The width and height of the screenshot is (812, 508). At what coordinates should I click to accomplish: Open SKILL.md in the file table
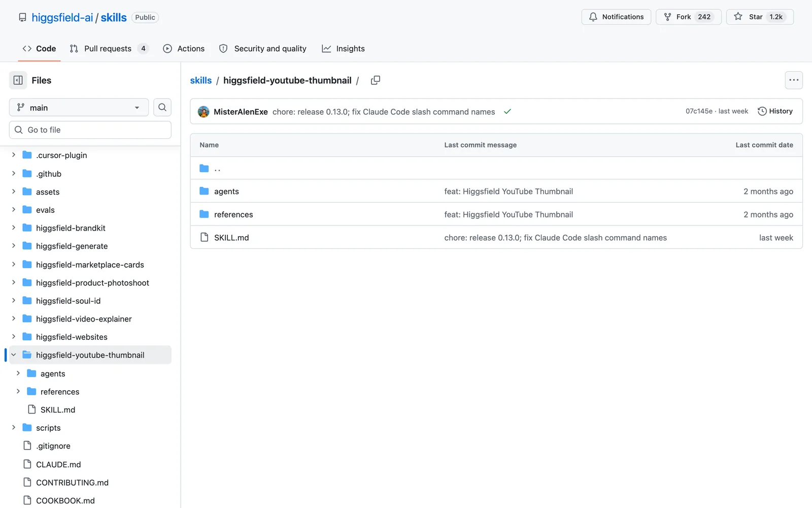click(x=231, y=238)
